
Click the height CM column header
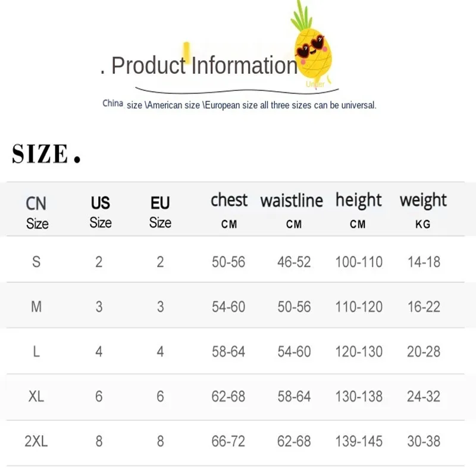358,210
